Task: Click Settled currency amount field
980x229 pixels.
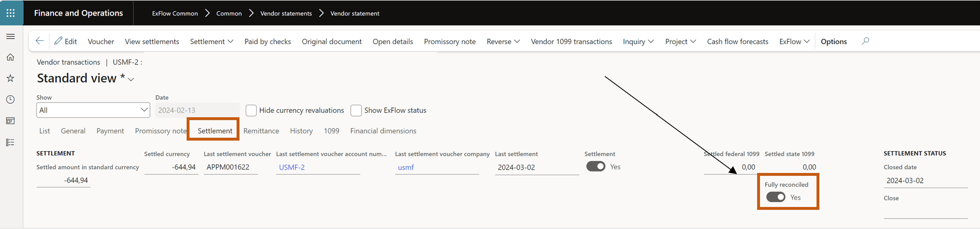Action: click(x=171, y=167)
